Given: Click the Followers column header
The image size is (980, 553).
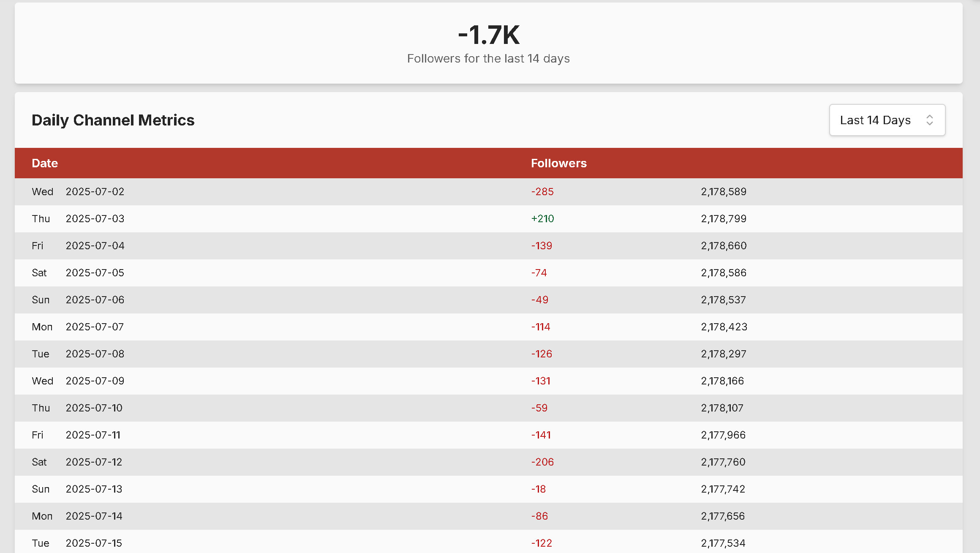Looking at the screenshot, I should point(559,163).
